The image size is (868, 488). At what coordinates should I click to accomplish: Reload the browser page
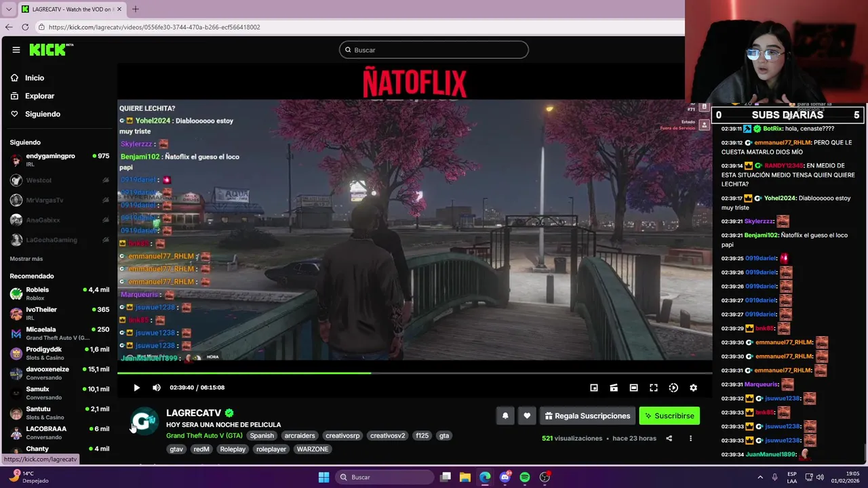point(25,27)
